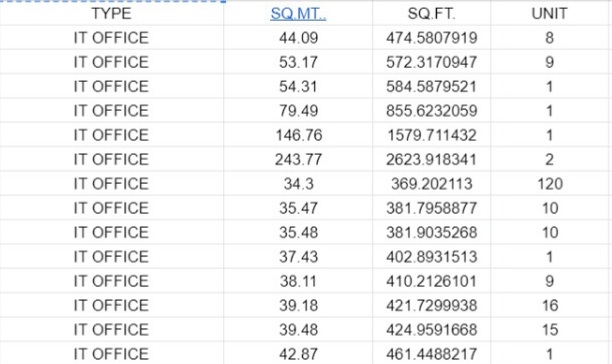Viewport: 612px width, 364px height.
Task: Select the SQ.FT. header cell
Action: point(431,13)
